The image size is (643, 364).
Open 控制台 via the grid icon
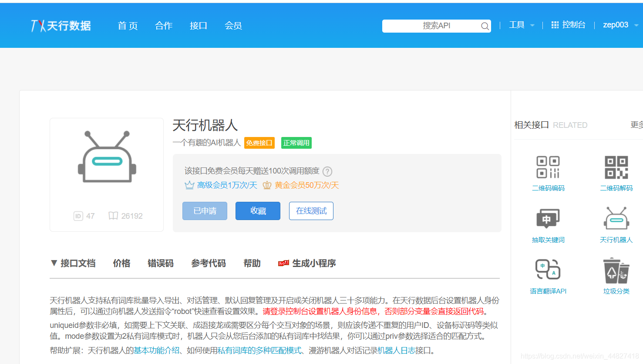point(555,25)
